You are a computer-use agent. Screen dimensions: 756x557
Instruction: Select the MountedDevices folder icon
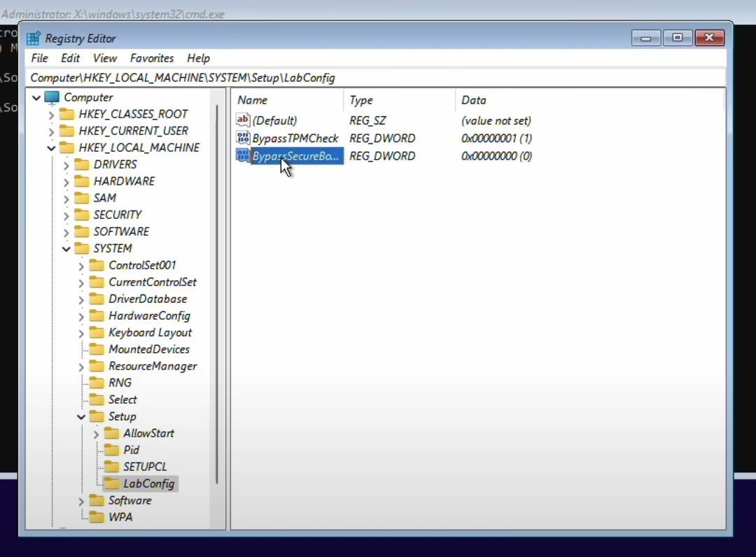[x=97, y=349]
